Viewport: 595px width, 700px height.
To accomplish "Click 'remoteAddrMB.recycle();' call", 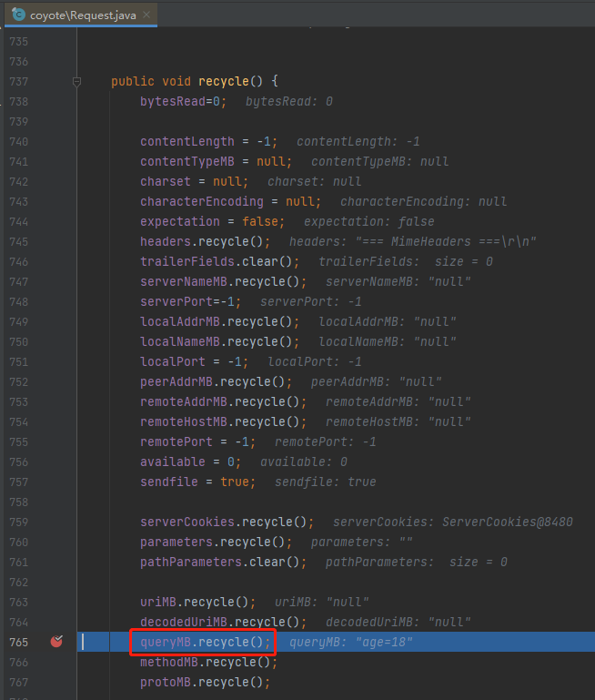I will (224, 401).
